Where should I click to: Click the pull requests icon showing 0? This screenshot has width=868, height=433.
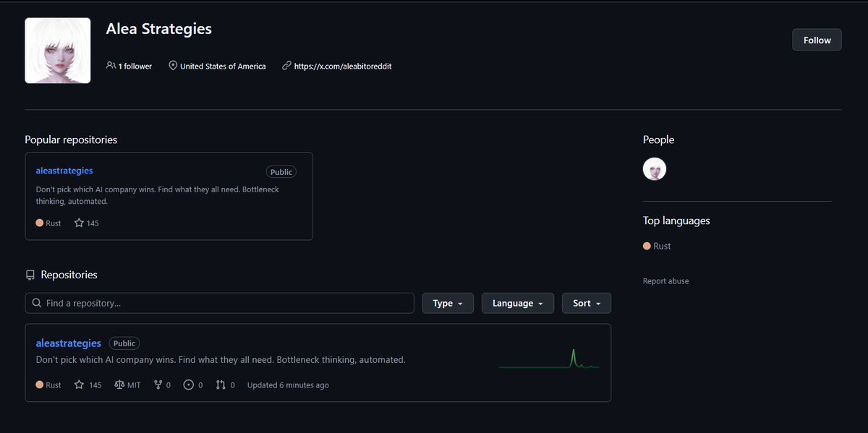pyautogui.click(x=221, y=385)
